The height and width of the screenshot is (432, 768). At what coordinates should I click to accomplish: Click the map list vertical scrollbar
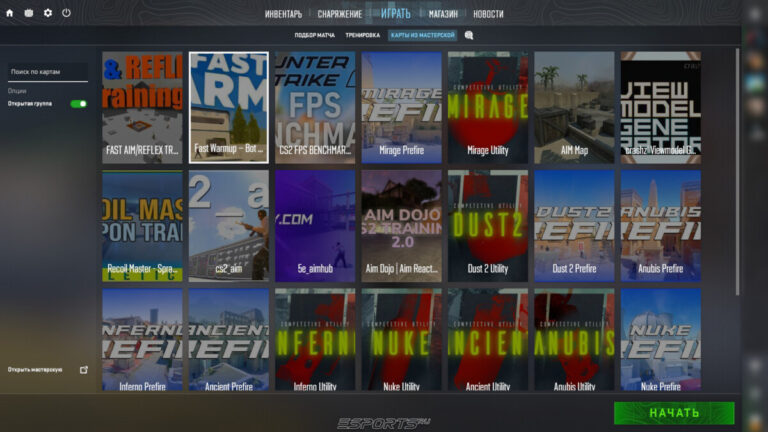[737, 171]
